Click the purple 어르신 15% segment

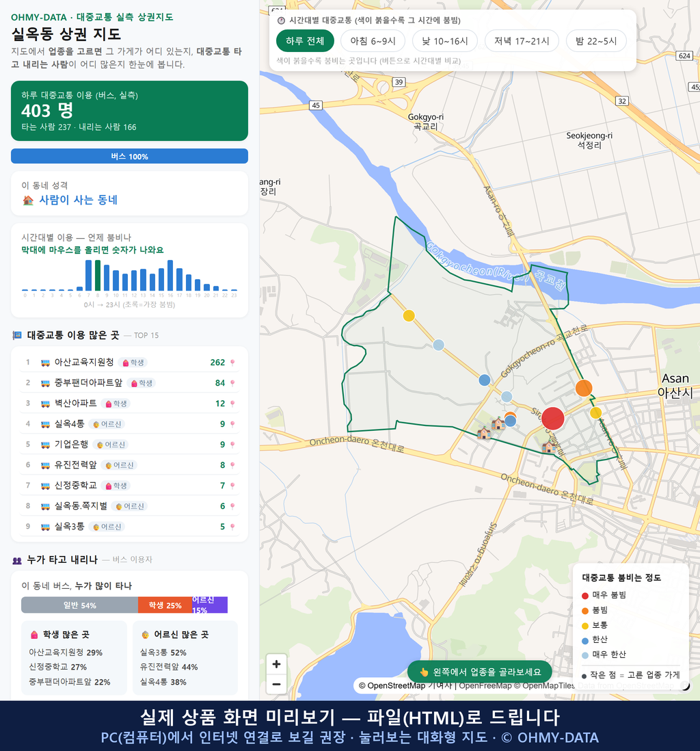point(210,605)
